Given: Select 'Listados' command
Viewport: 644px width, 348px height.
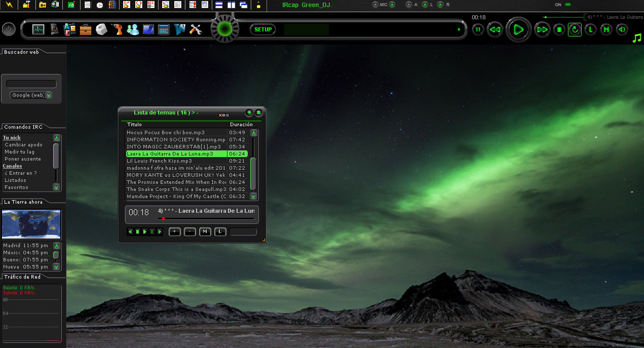Looking at the screenshot, I should pos(15,180).
